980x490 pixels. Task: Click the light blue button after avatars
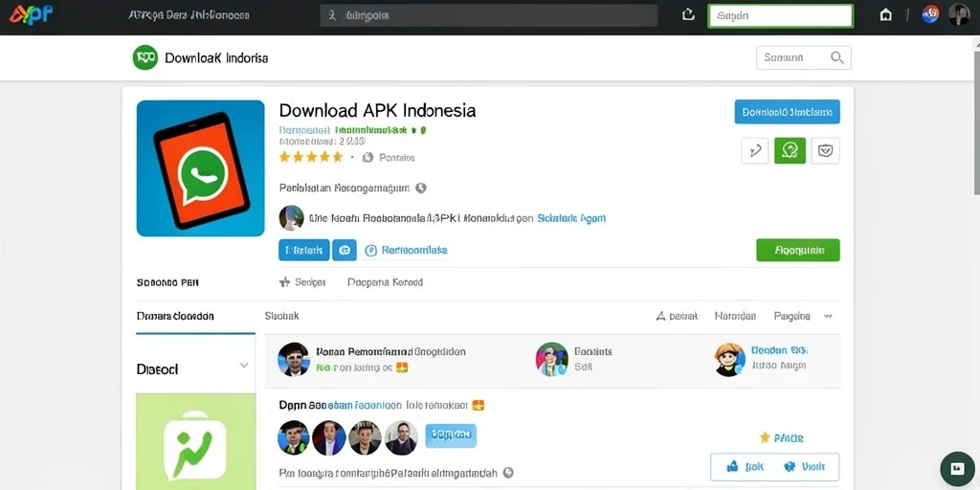tap(451, 435)
